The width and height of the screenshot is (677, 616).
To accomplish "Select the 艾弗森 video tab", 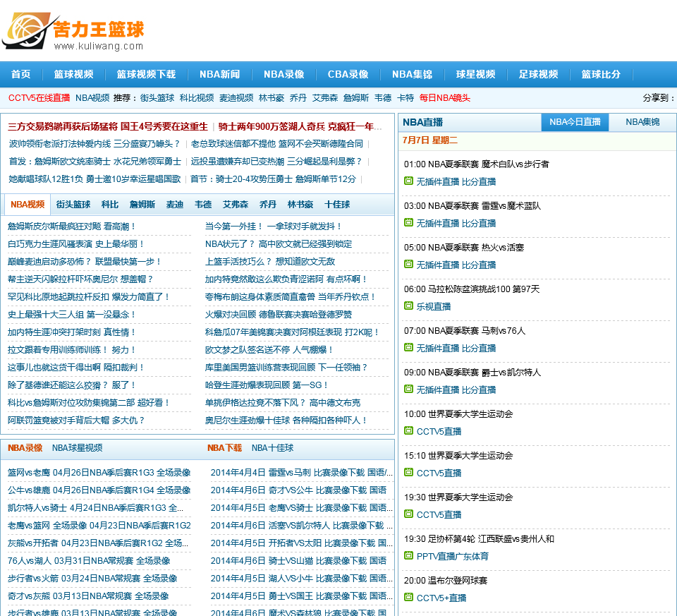I will 236,205.
